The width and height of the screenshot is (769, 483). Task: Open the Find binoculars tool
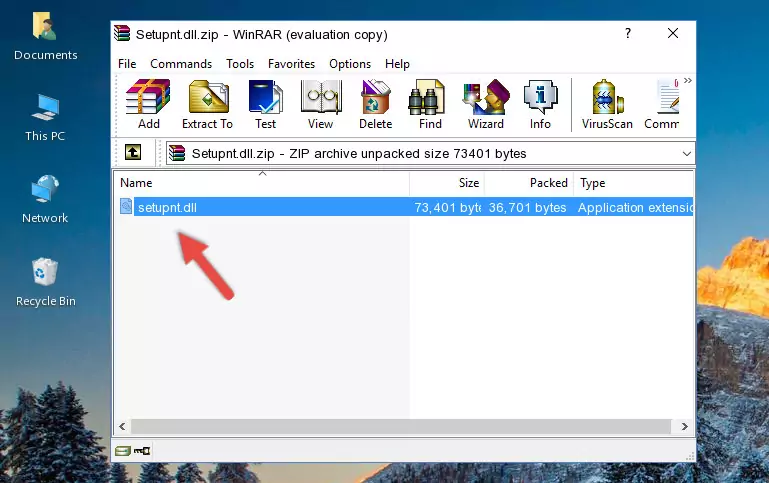[430, 104]
